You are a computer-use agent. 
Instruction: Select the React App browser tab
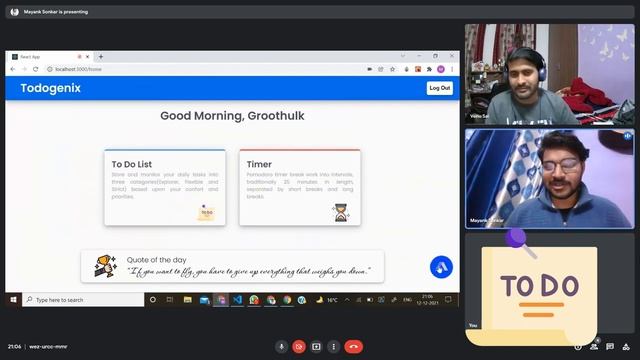pos(50,57)
